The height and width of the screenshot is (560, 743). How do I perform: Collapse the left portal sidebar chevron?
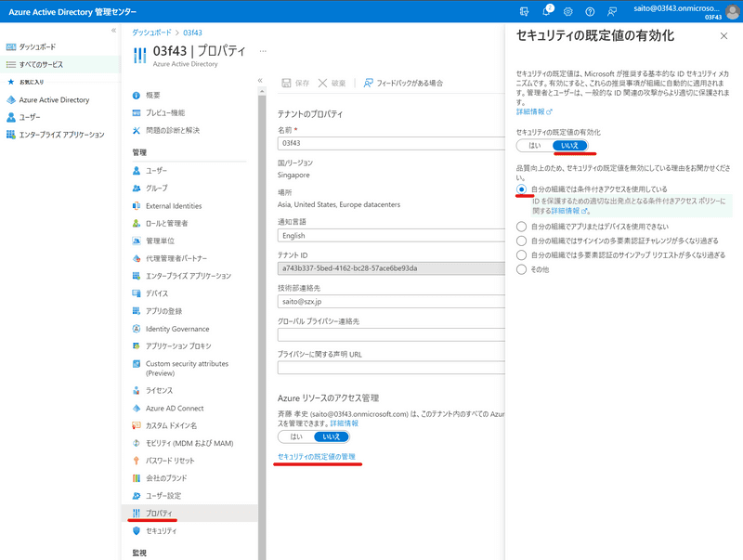(114, 30)
